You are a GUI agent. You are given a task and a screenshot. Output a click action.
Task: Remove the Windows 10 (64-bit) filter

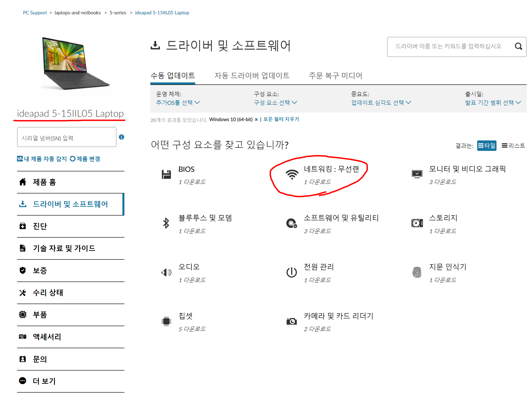coord(256,120)
